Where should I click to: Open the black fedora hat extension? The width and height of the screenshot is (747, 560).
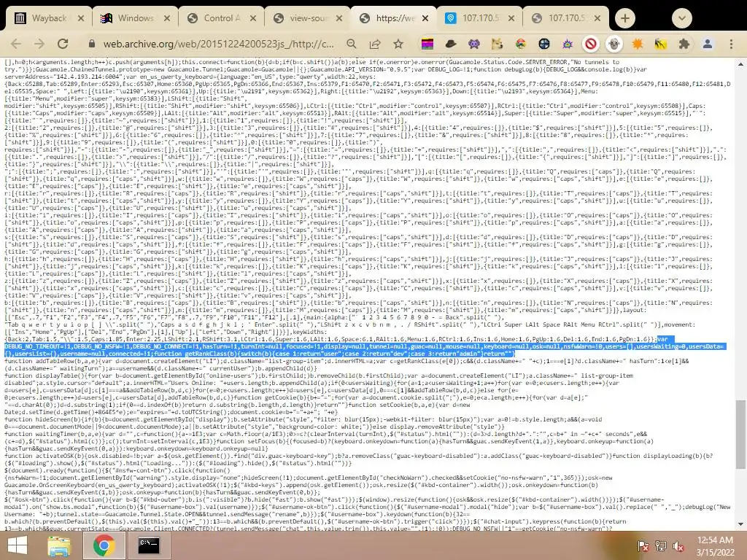point(451,44)
